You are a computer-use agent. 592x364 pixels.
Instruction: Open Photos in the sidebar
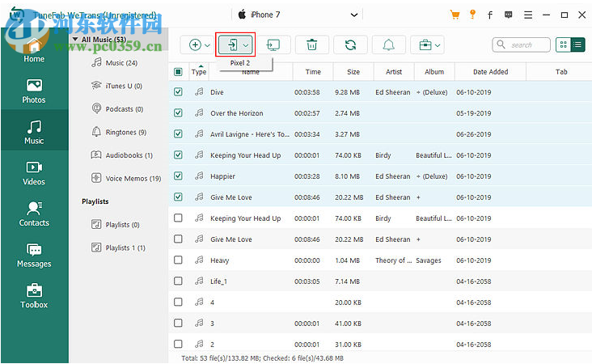[x=34, y=91]
